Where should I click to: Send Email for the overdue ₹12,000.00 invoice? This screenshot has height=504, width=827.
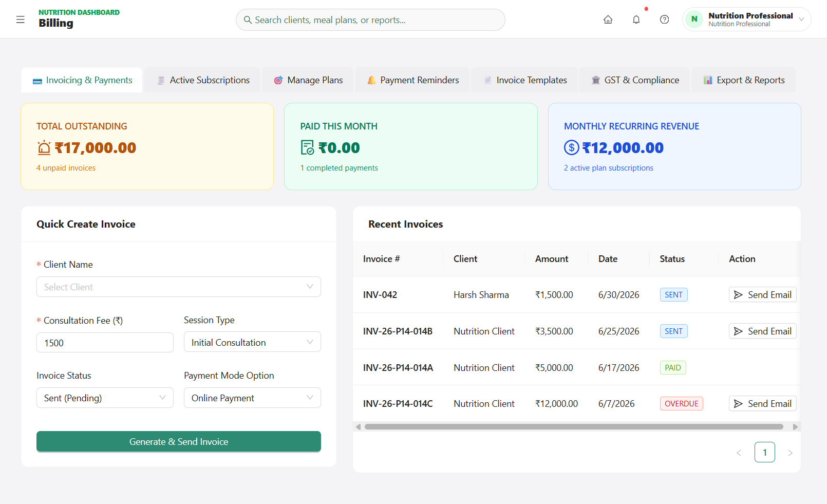click(763, 404)
